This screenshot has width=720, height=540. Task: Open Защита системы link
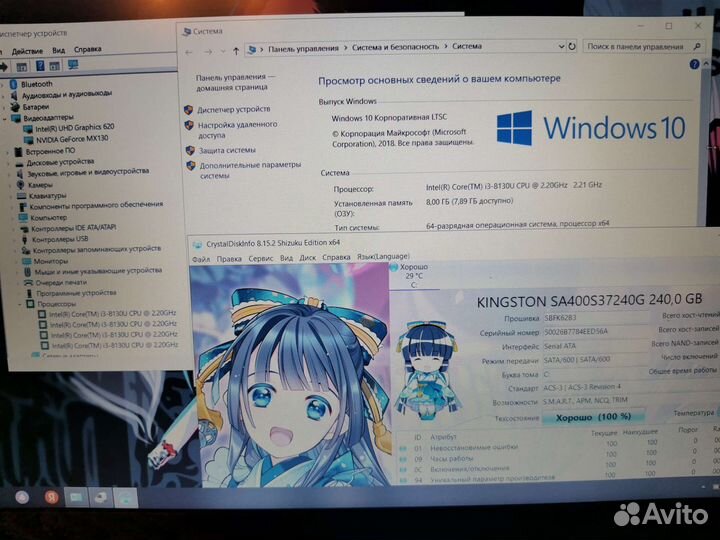click(227, 150)
